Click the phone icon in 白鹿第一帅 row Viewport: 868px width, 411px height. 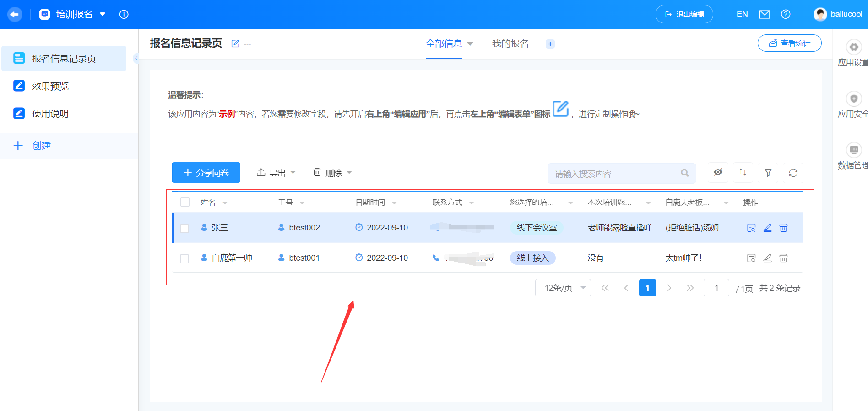click(x=436, y=258)
